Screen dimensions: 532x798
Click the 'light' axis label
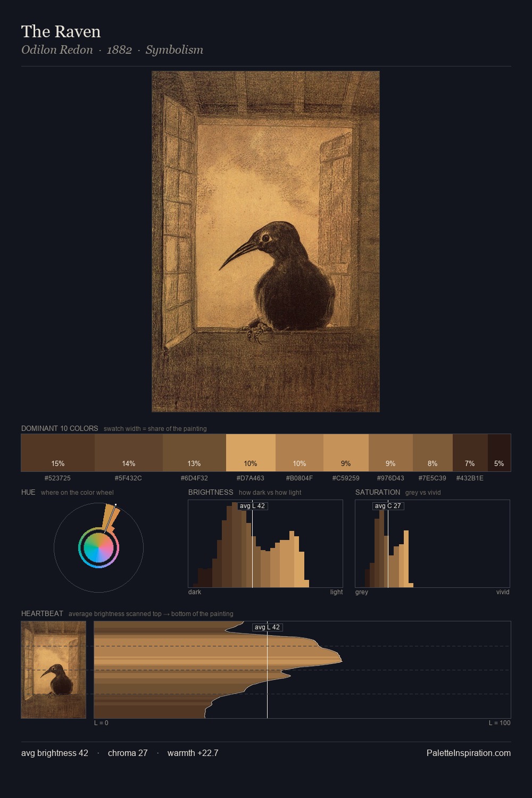pyautogui.click(x=336, y=592)
